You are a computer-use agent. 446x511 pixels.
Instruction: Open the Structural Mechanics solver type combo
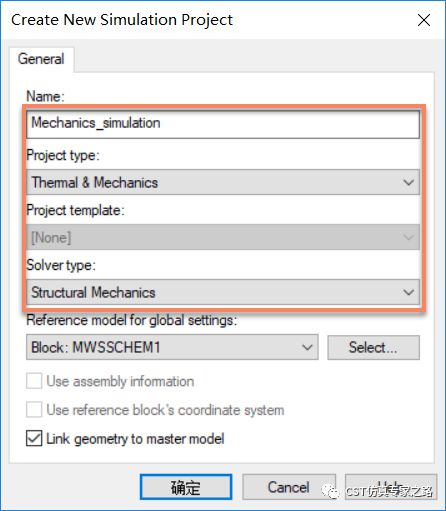(223, 292)
